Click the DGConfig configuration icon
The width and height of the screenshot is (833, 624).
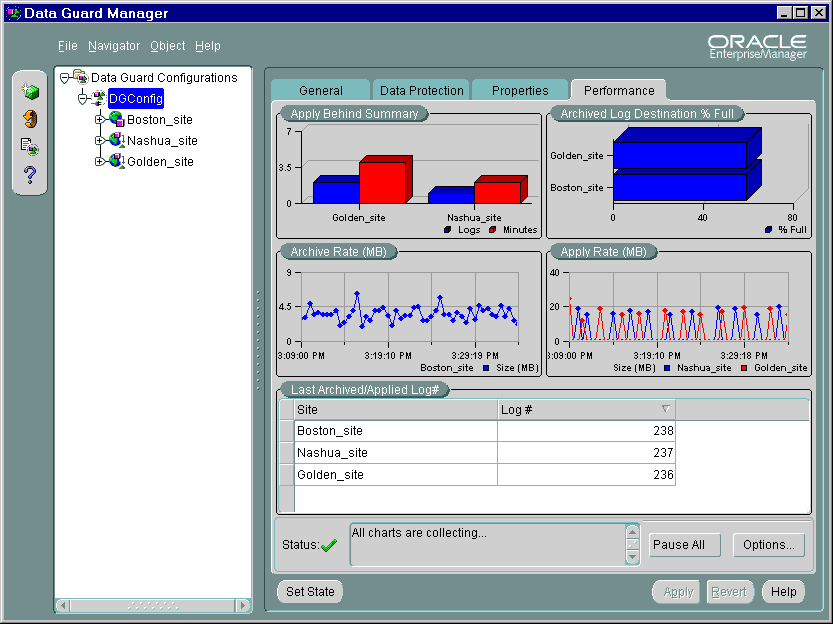pos(98,98)
